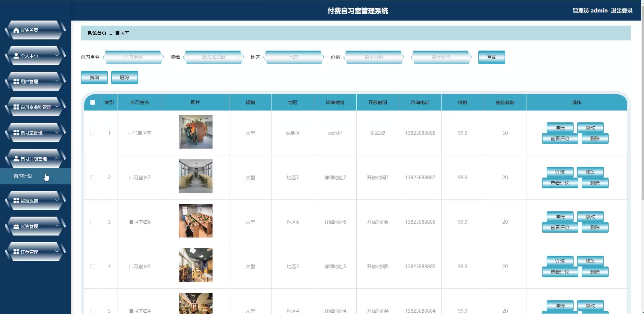
Task: View 查看评论 for 自习室名5
Action: tap(560, 272)
